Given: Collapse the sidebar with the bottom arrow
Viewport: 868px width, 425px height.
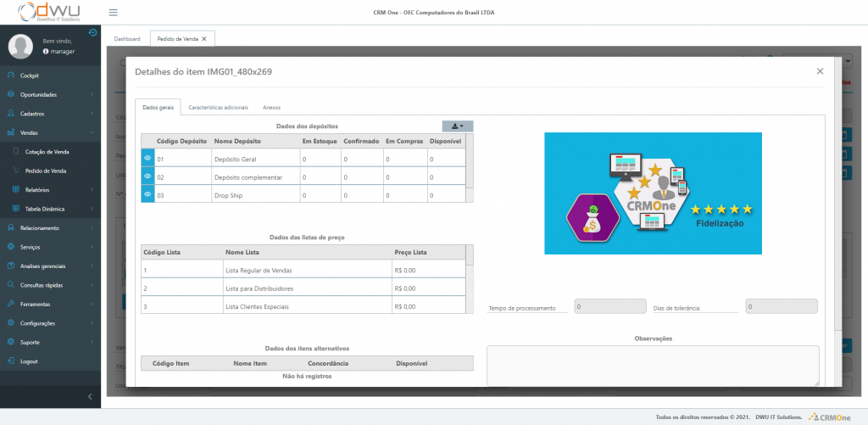Looking at the screenshot, I should pos(91,396).
